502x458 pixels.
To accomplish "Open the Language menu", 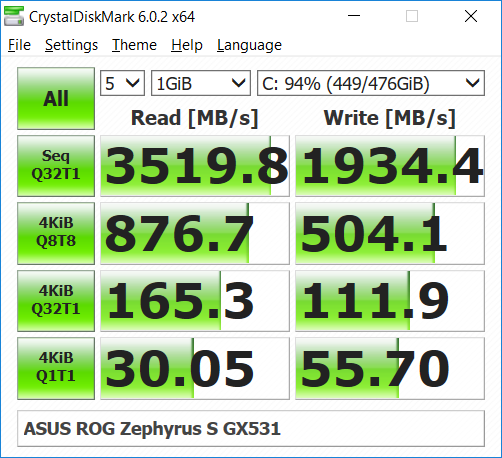I will pyautogui.click(x=249, y=45).
